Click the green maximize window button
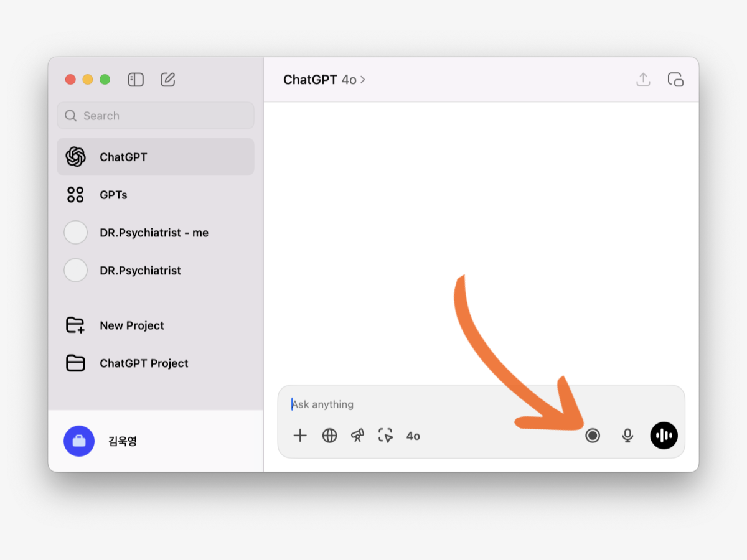 pos(105,80)
